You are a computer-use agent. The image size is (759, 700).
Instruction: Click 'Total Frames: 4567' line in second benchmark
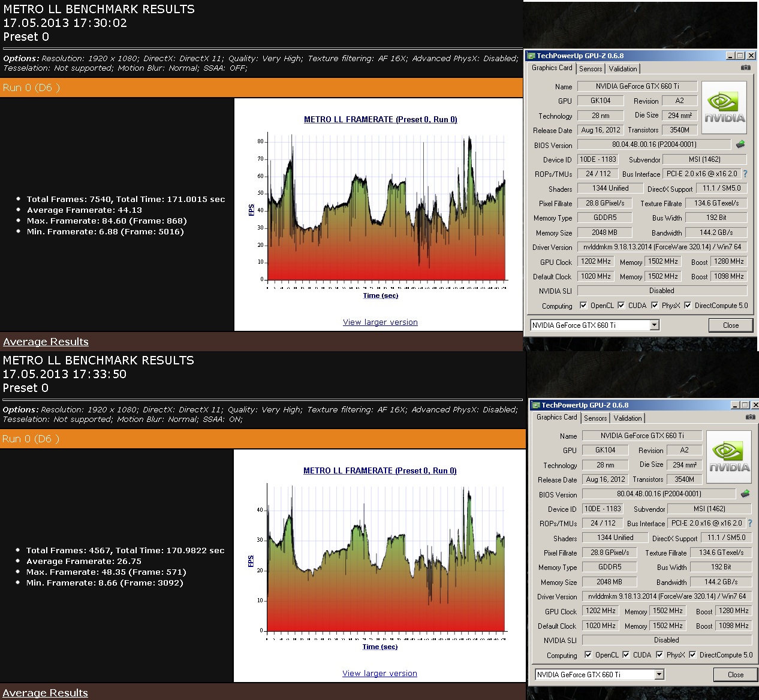[x=125, y=550]
